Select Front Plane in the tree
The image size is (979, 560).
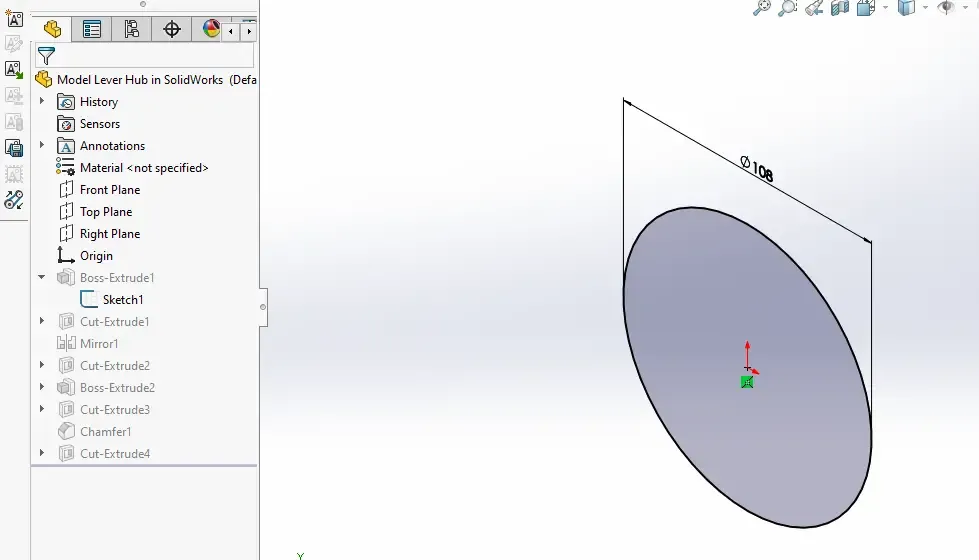110,190
